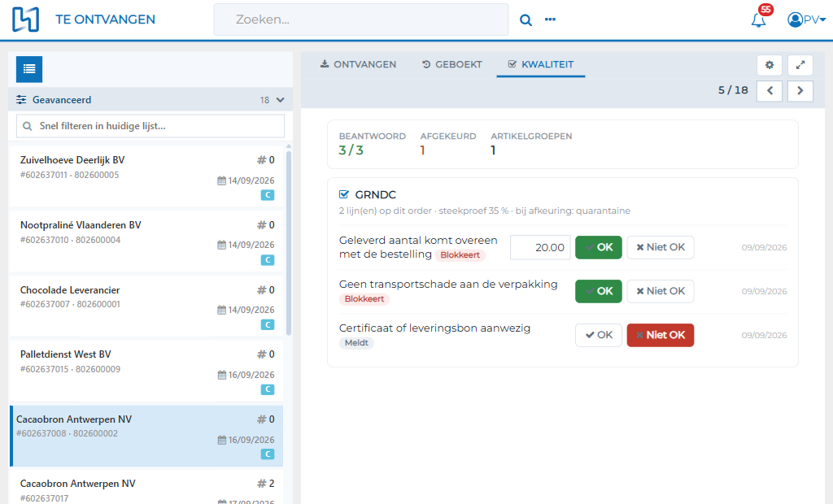
Task: Mark certificate present check as Niet OK
Action: [661, 335]
